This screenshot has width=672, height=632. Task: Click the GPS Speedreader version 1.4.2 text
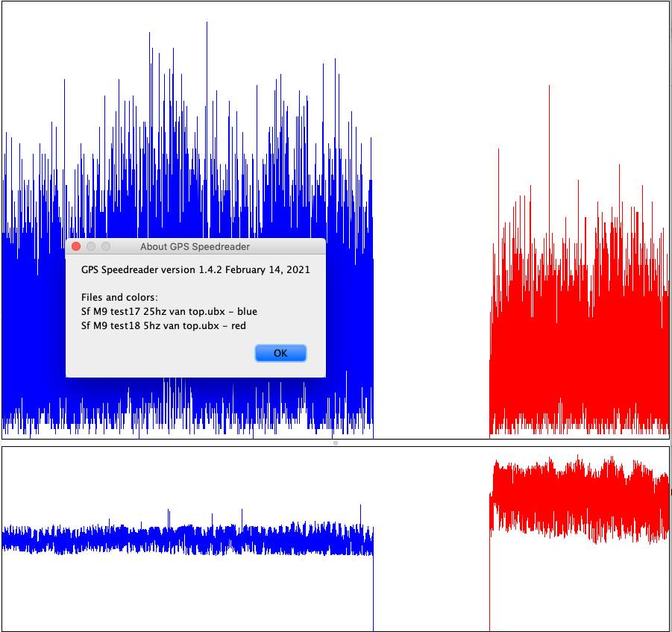pyautogui.click(x=195, y=269)
